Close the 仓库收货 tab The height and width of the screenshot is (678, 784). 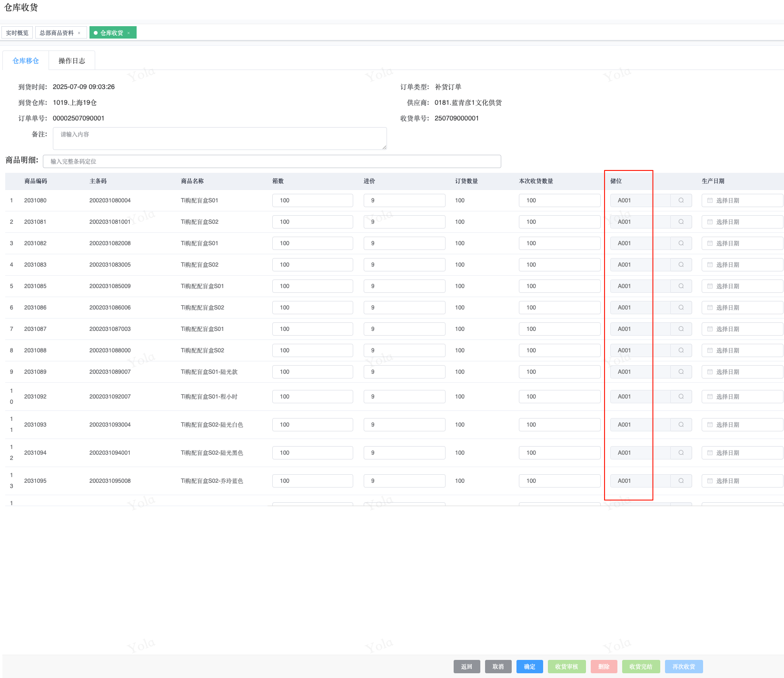[x=129, y=33]
